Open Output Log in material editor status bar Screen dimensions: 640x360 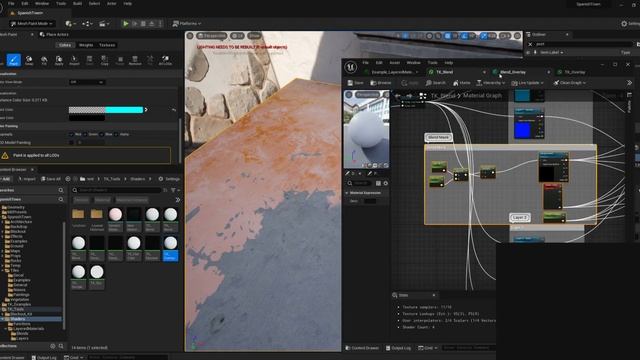coord(398,348)
